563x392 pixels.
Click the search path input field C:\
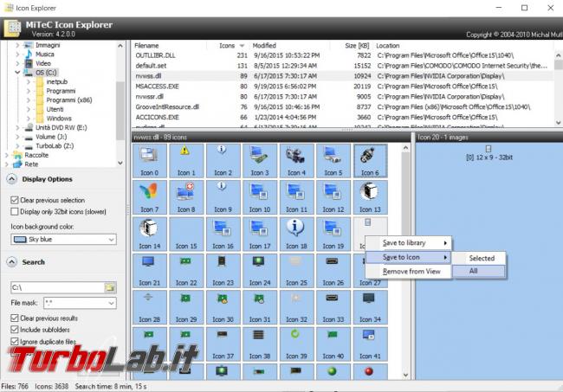coord(57,287)
